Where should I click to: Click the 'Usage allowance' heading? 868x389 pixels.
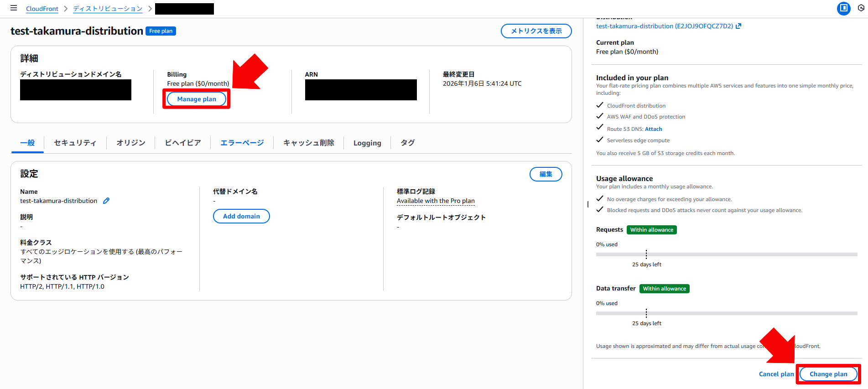[624, 178]
